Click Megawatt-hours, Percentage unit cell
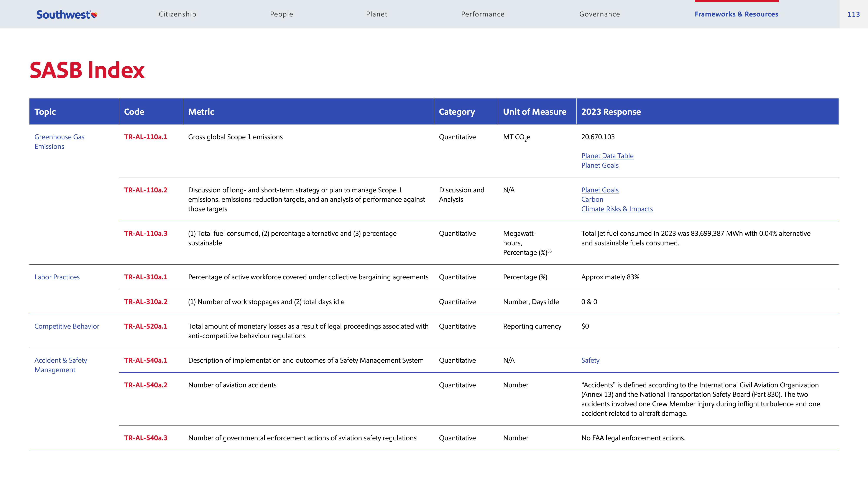 527,243
